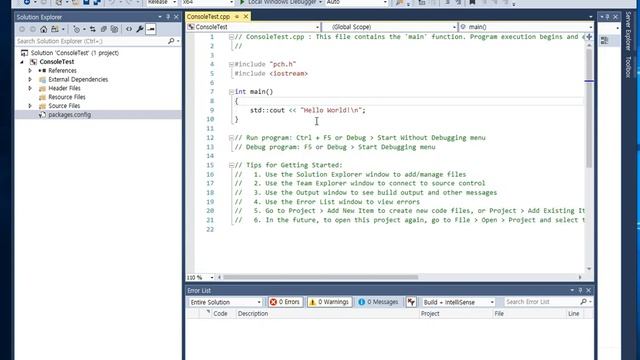The width and height of the screenshot is (640, 360).
Task: Click the Pending Changes Filter clock icon
Action: point(76,29)
